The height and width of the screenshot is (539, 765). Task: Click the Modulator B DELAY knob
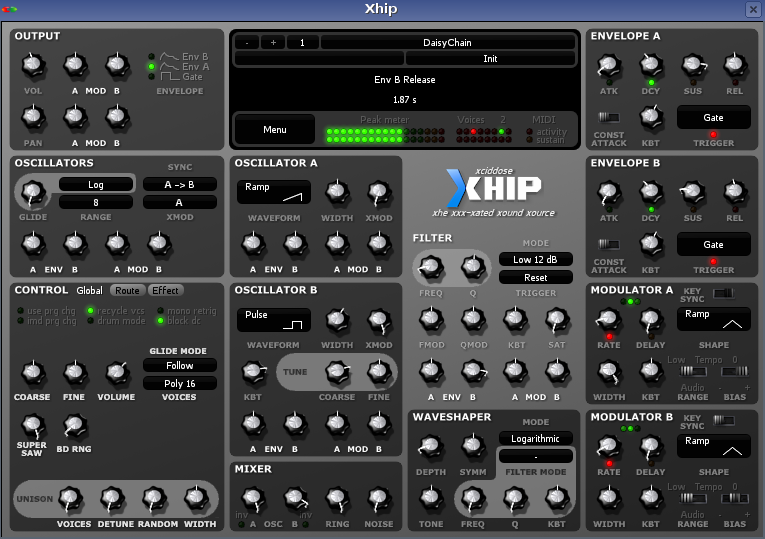tap(651, 446)
